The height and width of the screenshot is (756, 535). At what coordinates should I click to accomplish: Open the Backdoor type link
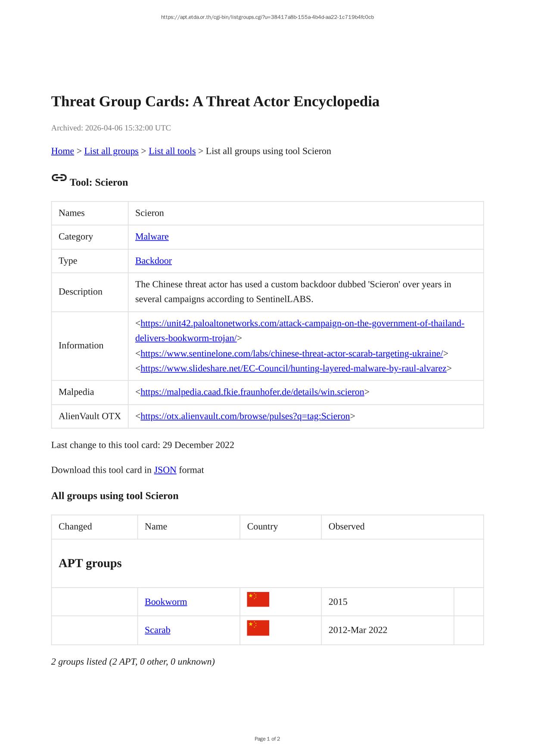point(153,261)
